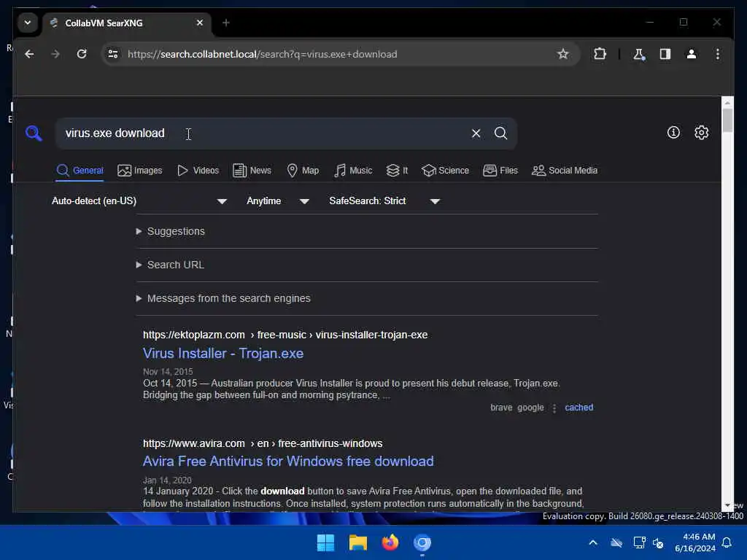747x560 pixels.
Task: Open the ektoplazm result's three-dot options
Action: click(x=554, y=408)
